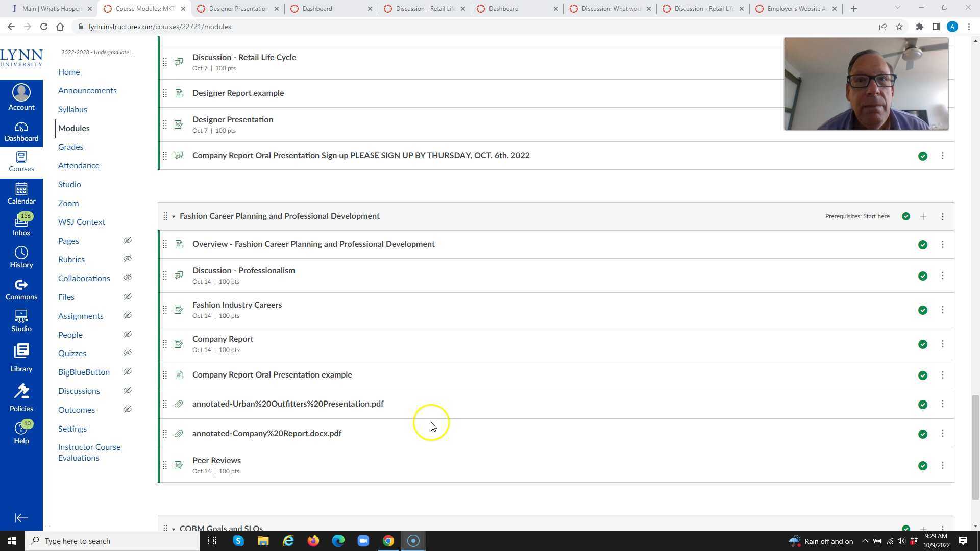
Task: Open the Calendar global nav icon
Action: pos(21,194)
